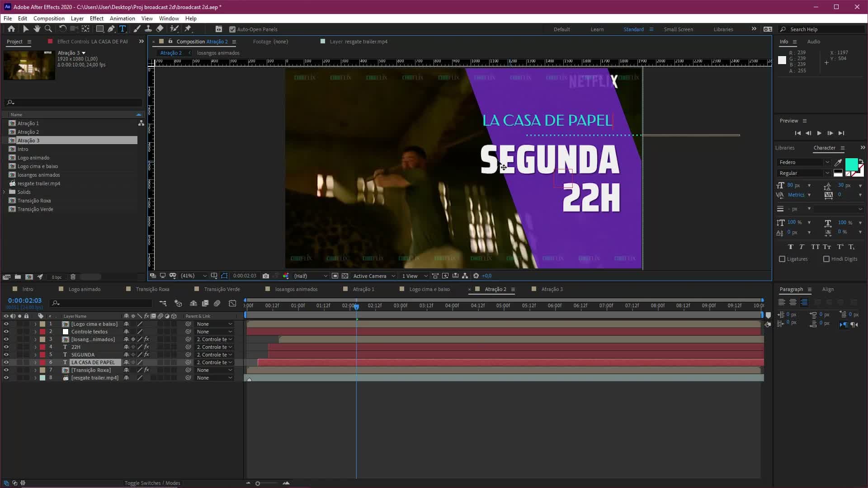Click the cyan fill color swatch
The height and width of the screenshot is (488, 868).
(852, 164)
